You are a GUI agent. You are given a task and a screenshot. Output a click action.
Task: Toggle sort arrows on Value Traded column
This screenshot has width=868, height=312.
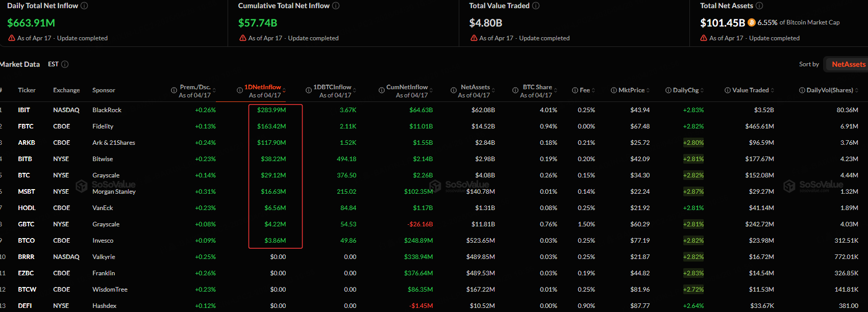click(x=772, y=90)
